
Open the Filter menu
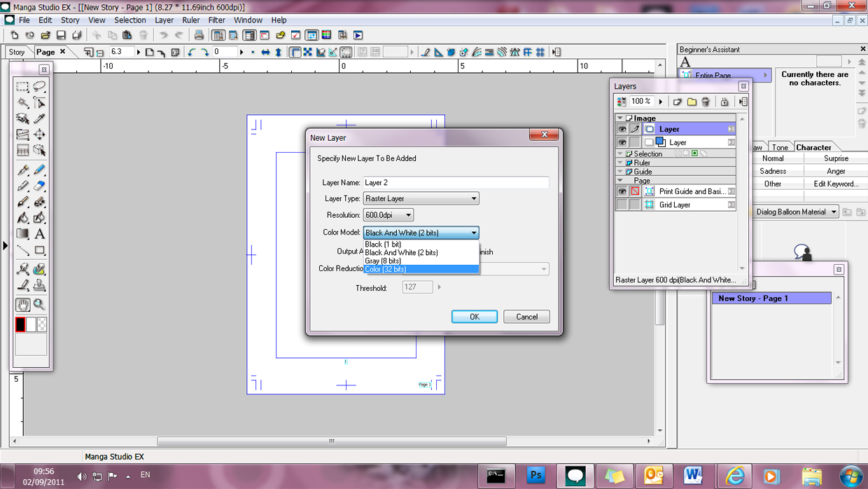(216, 20)
